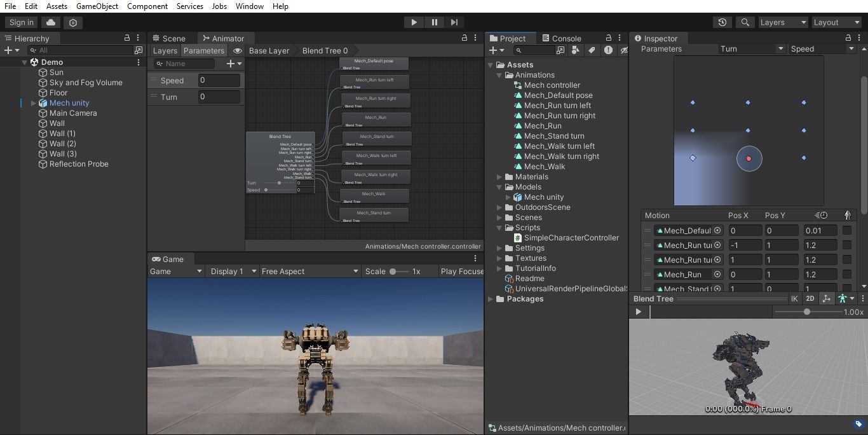Screen dimensions: 868x435
Task: Enable Mirror checkbox for Mech_Run row
Action: [x=847, y=274]
